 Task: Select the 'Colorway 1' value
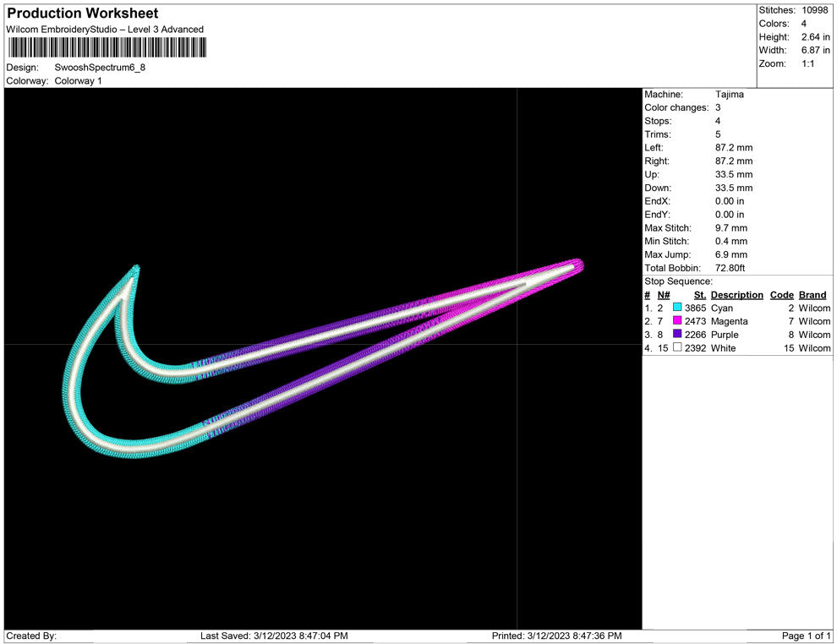coord(78,81)
